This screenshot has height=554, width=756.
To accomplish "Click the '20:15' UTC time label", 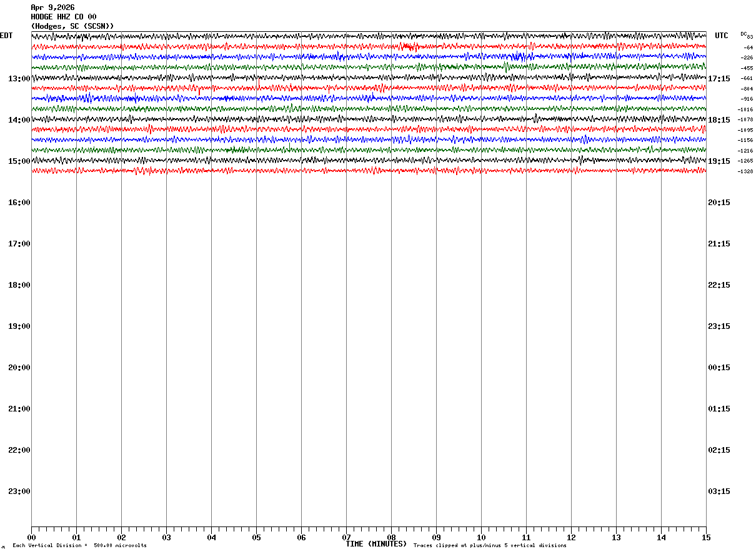I will pyautogui.click(x=719, y=203).
